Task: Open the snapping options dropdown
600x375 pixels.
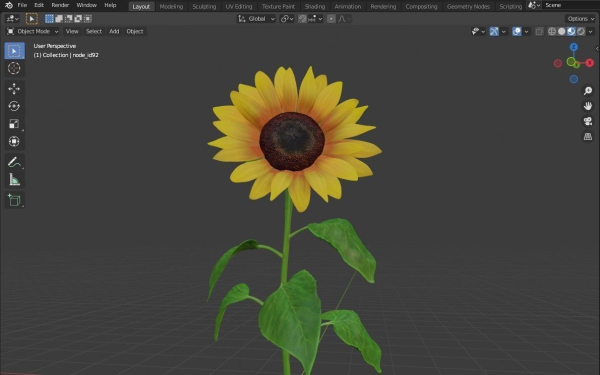Action: pos(315,19)
